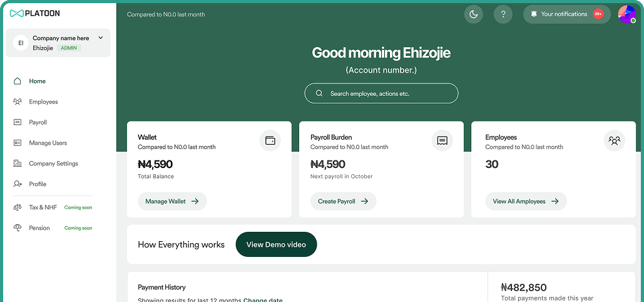
Task: Go to Home in sidebar
Action: click(x=37, y=81)
